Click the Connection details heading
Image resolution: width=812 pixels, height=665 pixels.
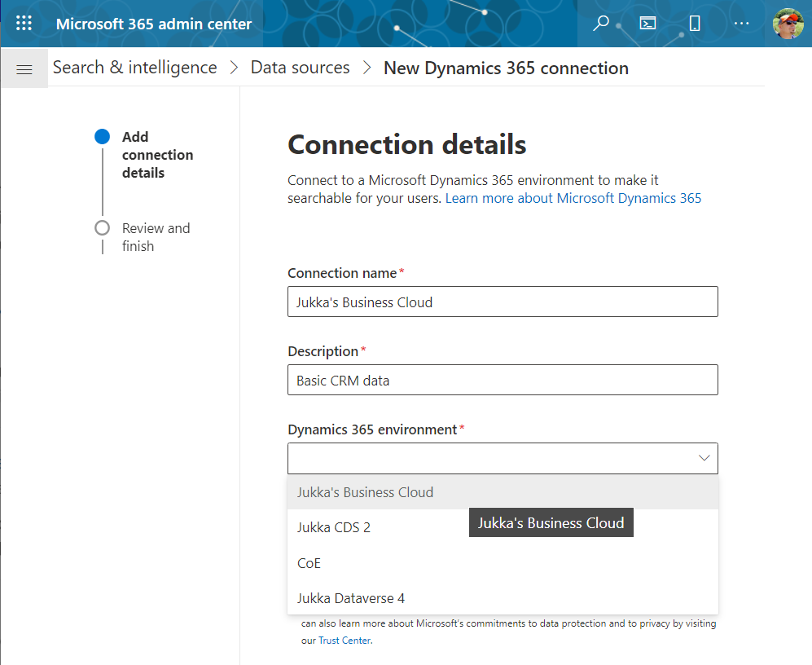pos(407,144)
